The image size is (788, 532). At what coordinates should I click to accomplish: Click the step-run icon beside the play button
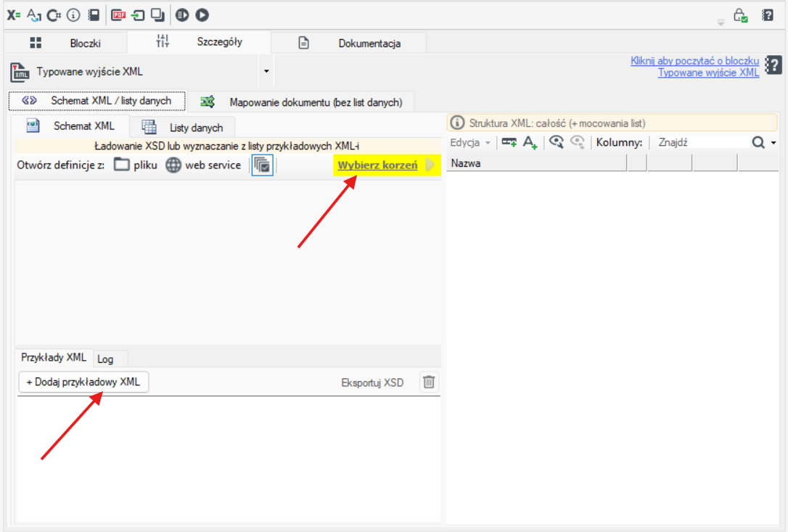[x=182, y=15]
